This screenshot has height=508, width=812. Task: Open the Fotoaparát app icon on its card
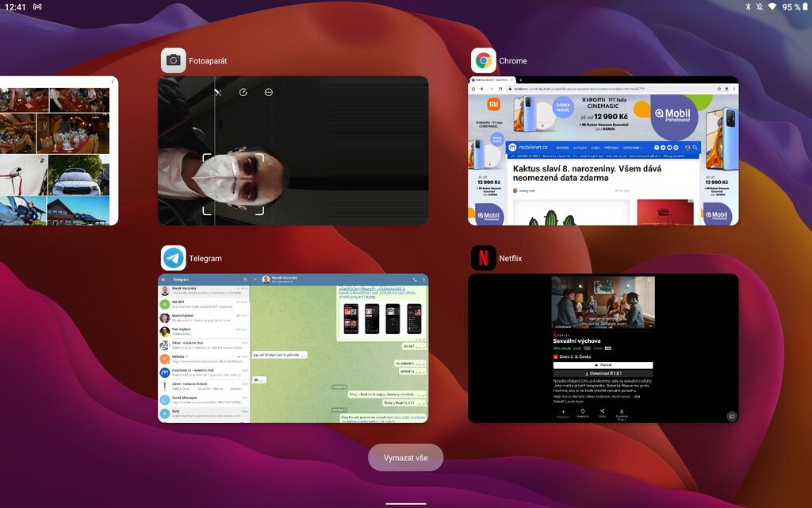tap(173, 60)
